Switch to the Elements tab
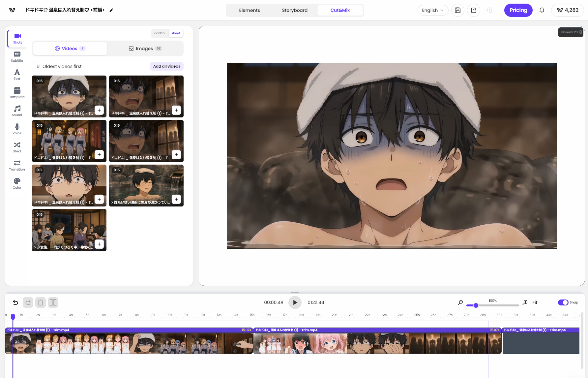 point(250,10)
